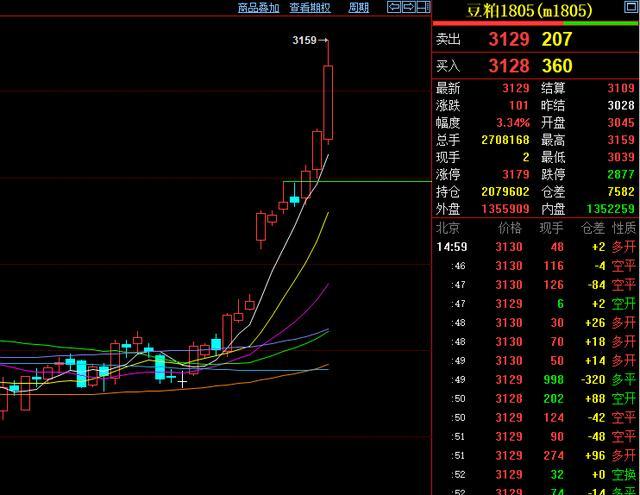The height and width of the screenshot is (495, 640).
Task: Open the 周期 period selector
Action: [x=358, y=7]
